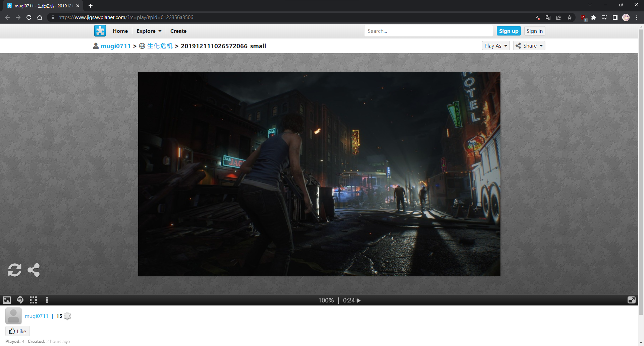Open the Play As dropdown
Image resolution: width=644 pixels, height=346 pixels.
(x=495, y=46)
